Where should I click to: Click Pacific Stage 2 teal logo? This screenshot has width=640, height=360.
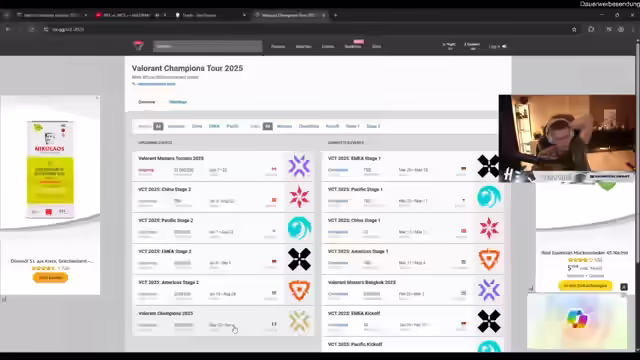pyautogui.click(x=299, y=228)
